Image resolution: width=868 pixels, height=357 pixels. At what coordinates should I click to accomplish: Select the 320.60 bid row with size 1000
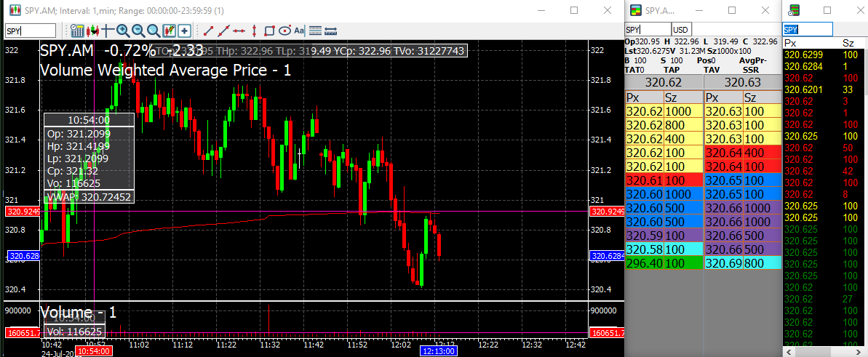(x=663, y=193)
